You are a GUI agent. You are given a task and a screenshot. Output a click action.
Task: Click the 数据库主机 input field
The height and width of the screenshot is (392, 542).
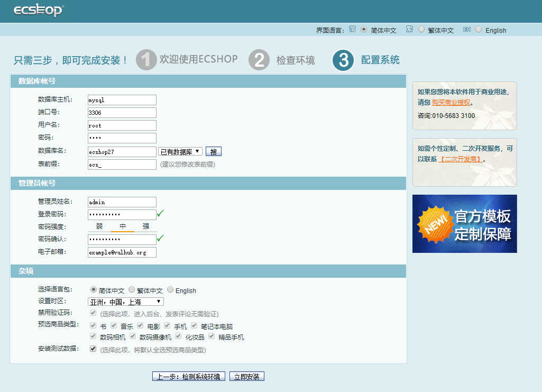coord(122,100)
